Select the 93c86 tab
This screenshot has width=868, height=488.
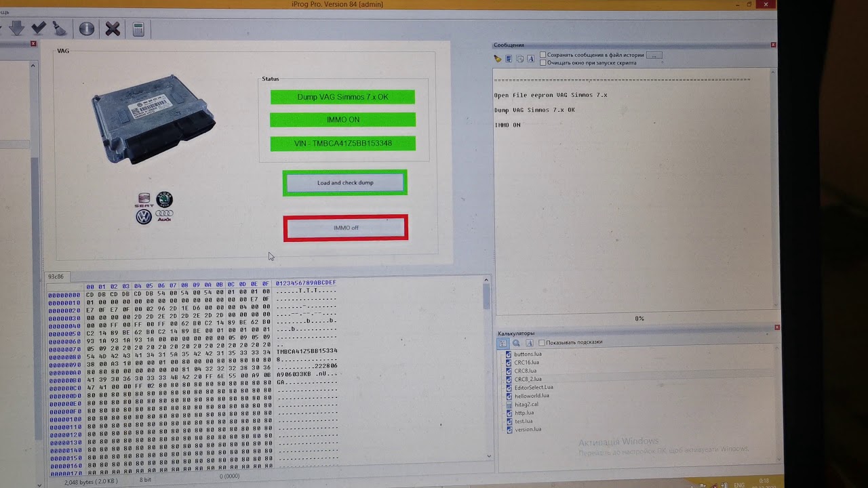tap(56, 277)
